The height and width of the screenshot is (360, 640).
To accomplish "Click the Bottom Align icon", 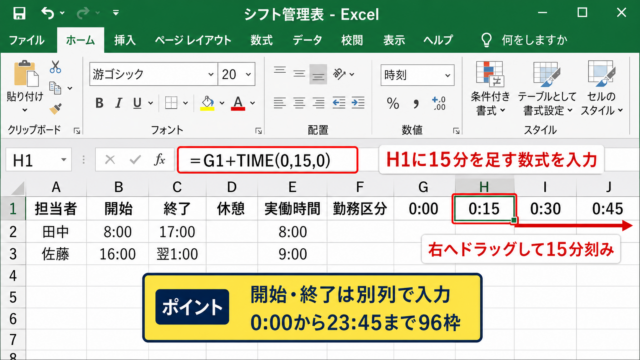I will pos(318,74).
